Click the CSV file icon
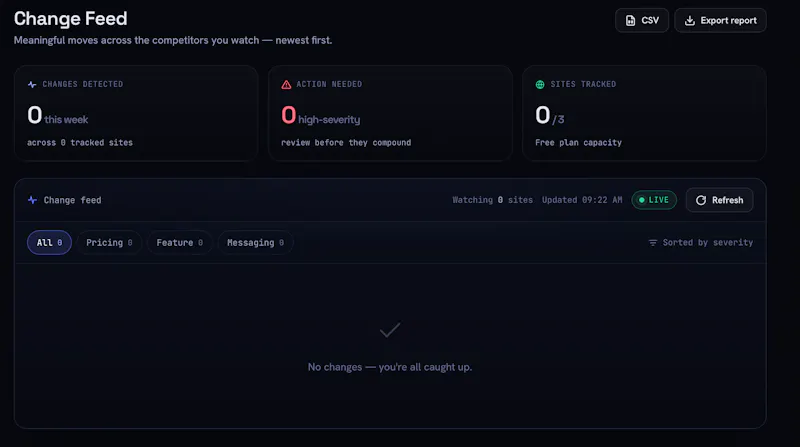 click(x=631, y=20)
